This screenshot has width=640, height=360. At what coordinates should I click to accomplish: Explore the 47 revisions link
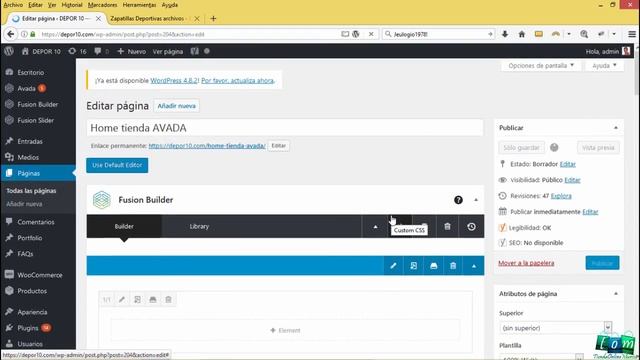click(x=561, y=196)
